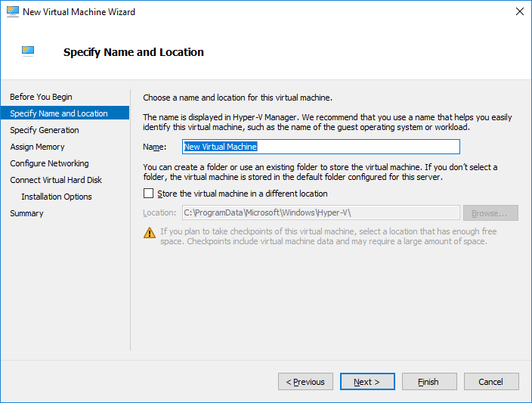Click the Browse button for location
The image size is (532, 403).
pos(490,213)
